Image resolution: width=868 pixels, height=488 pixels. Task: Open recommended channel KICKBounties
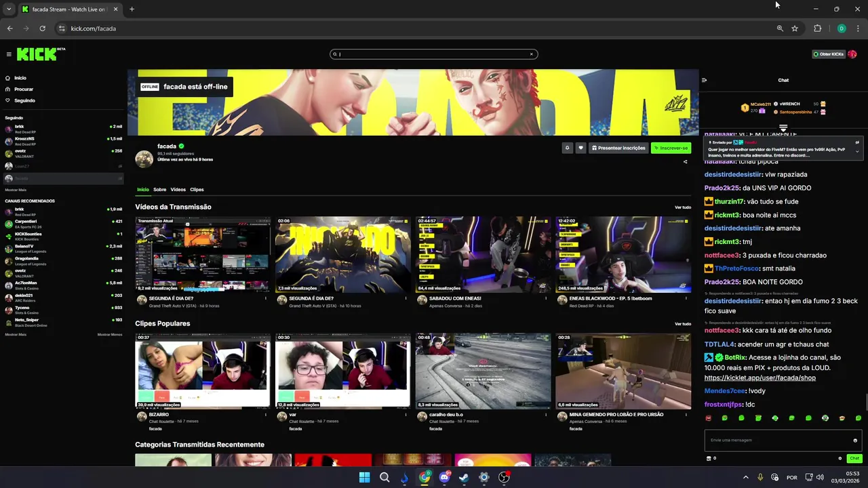tap(63, 235)
